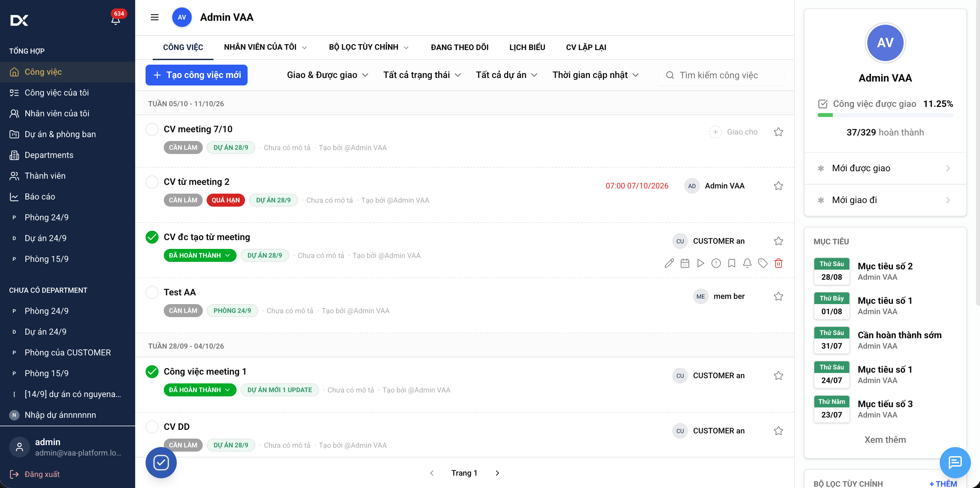Expand the NHÂN VIÊN CỦA TÔI tab dropdown
Screen dimensions: 980x488
coord(265,47)
